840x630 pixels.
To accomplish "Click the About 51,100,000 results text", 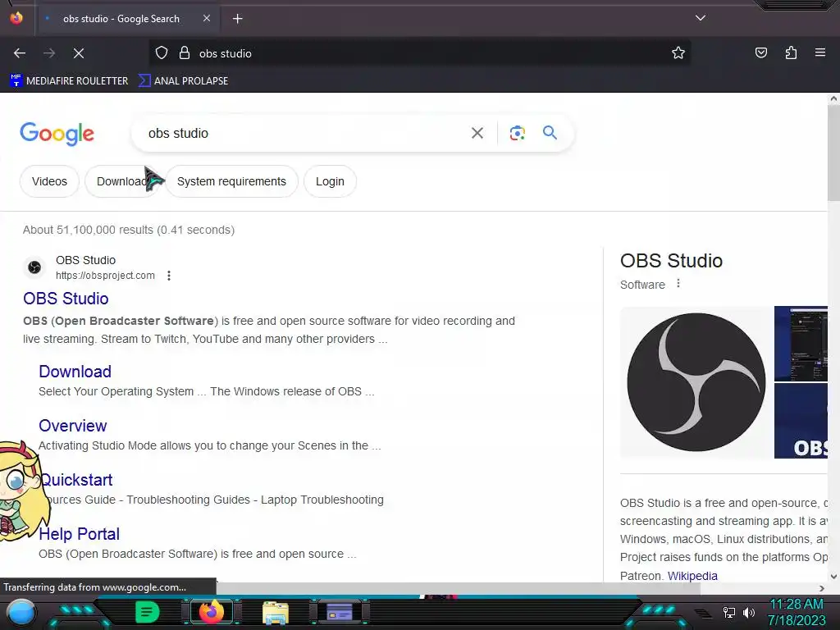I will tap(129, 230).
